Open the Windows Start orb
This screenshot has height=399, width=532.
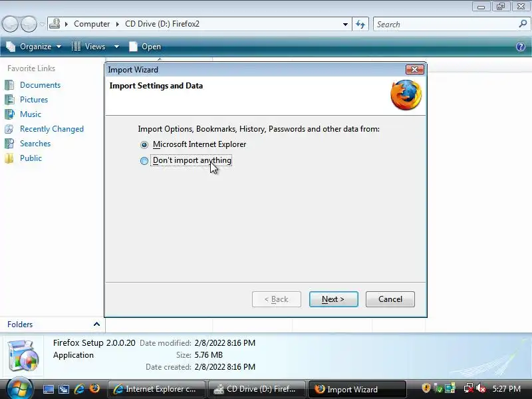pos(19,388)
